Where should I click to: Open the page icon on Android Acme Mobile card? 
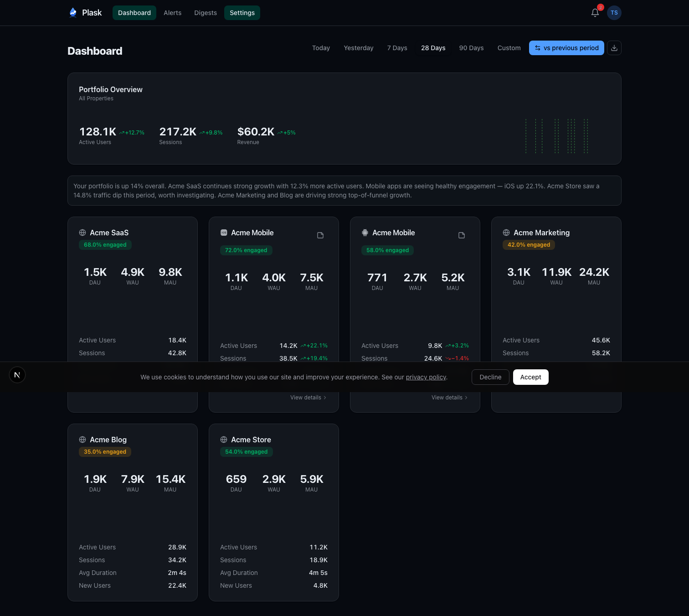click(461, 235)
